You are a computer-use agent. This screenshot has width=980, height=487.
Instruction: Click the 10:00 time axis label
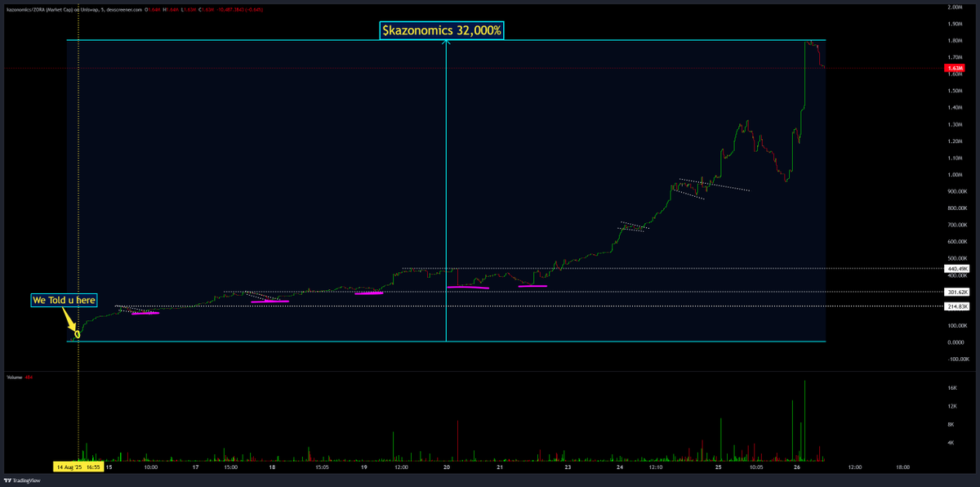tap(150, 468)
